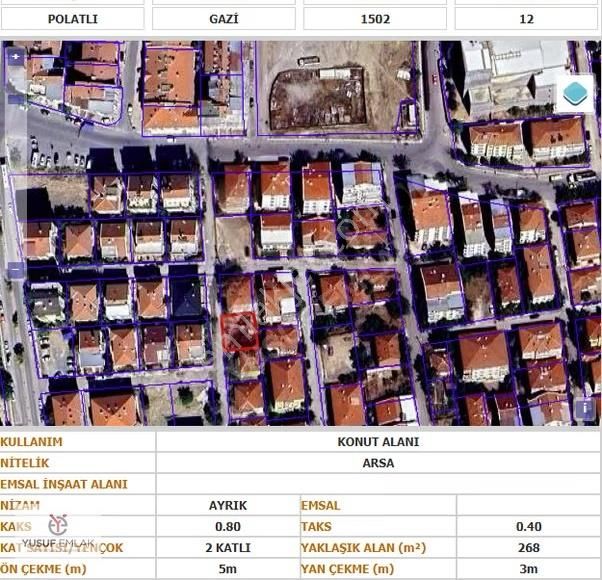The width and height of the screenshot is (602, 580).
Task: Click the approximate area value 268
Action: [528, 548]
